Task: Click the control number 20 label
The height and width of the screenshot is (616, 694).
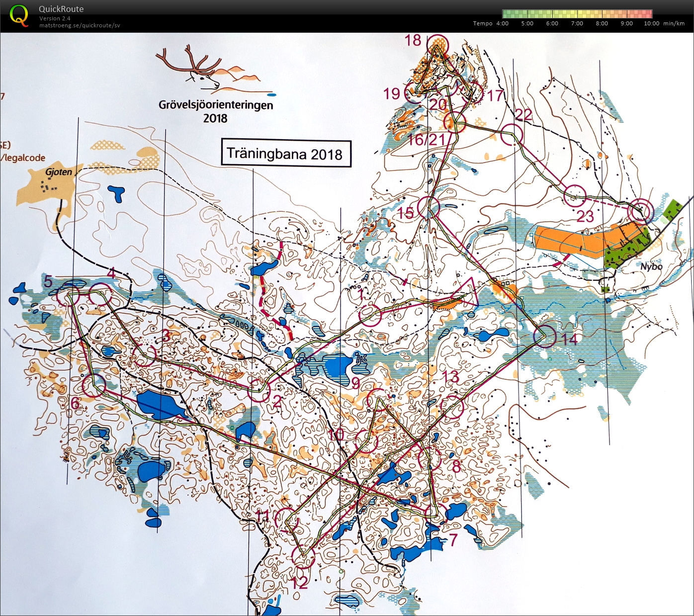Action: pyautogui.click(x=438, y=104)
